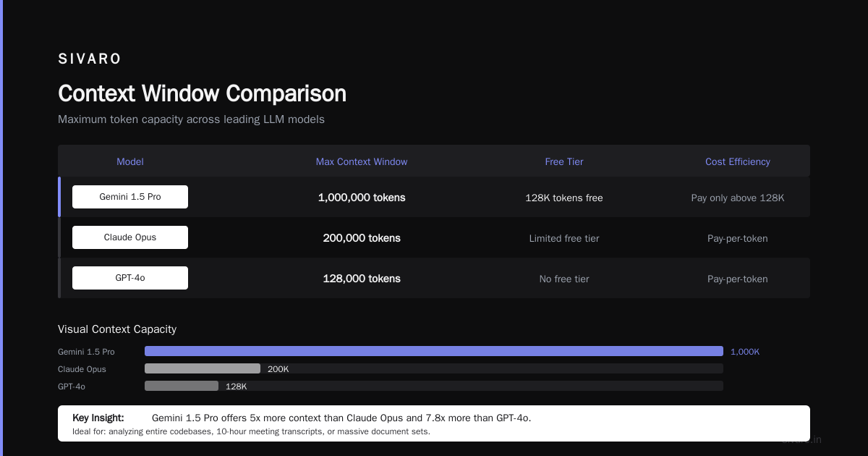Screen dimensions: 868x456
Task: Click the '1,000,000 tokens' cell
Action: coord(362,198)
